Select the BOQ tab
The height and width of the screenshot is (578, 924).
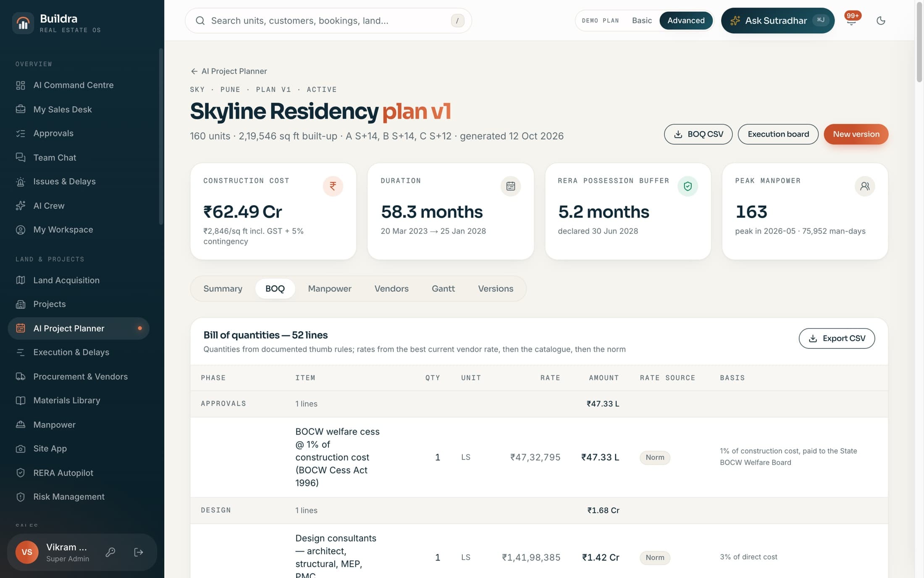click(275, 289)
